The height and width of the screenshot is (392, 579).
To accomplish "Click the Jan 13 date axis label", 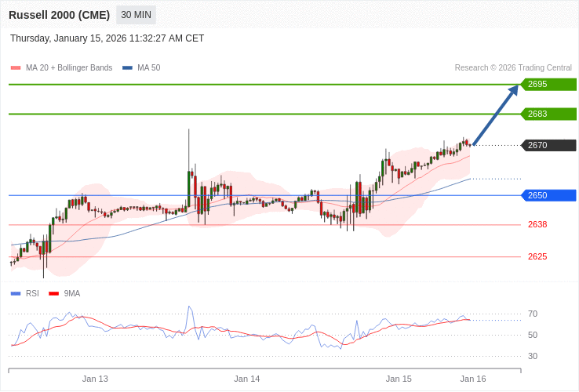I will (x=95, y=379).
